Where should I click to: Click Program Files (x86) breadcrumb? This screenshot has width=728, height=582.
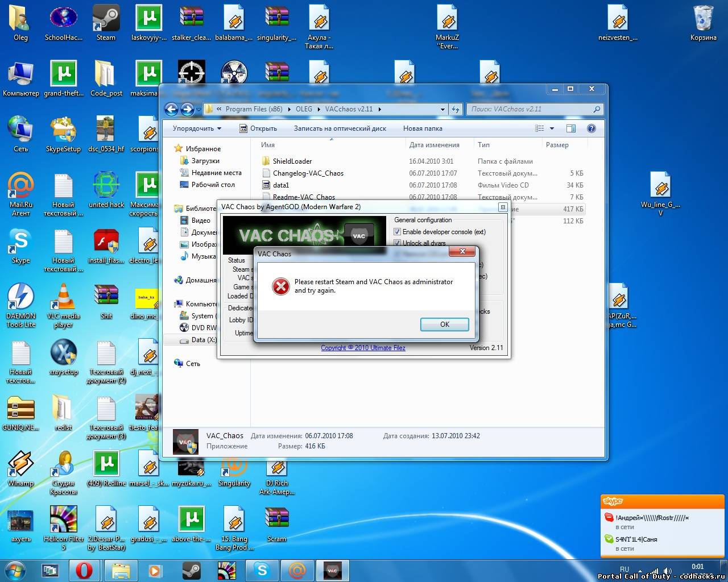point(254,109)
